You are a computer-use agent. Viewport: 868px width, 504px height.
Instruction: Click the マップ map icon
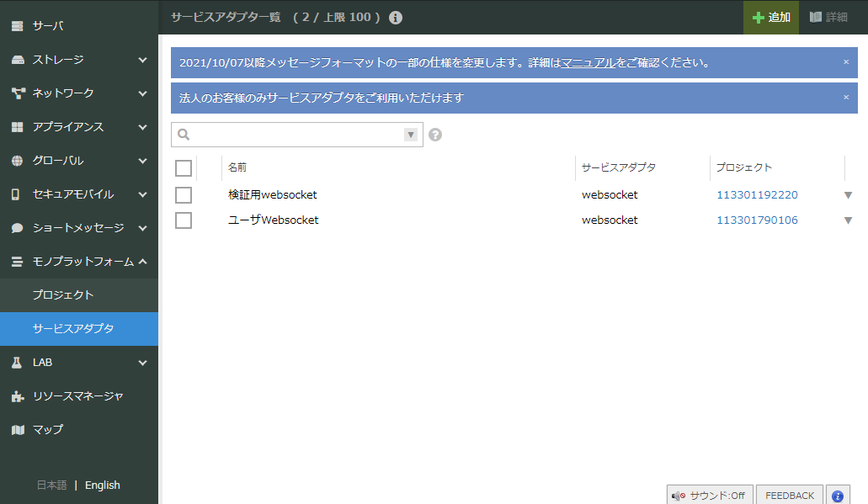click(18, 430)
